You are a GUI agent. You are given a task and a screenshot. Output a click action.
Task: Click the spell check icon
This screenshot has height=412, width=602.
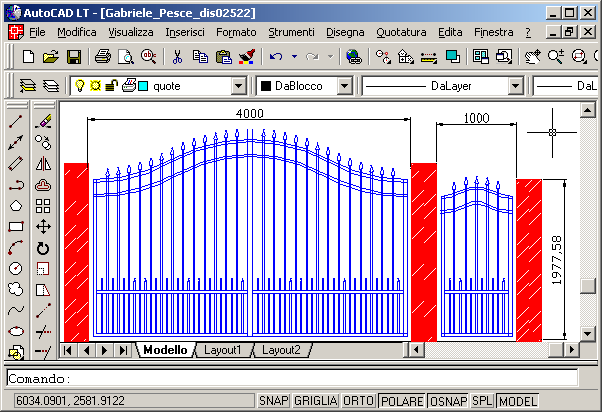[x=149, y=57]
